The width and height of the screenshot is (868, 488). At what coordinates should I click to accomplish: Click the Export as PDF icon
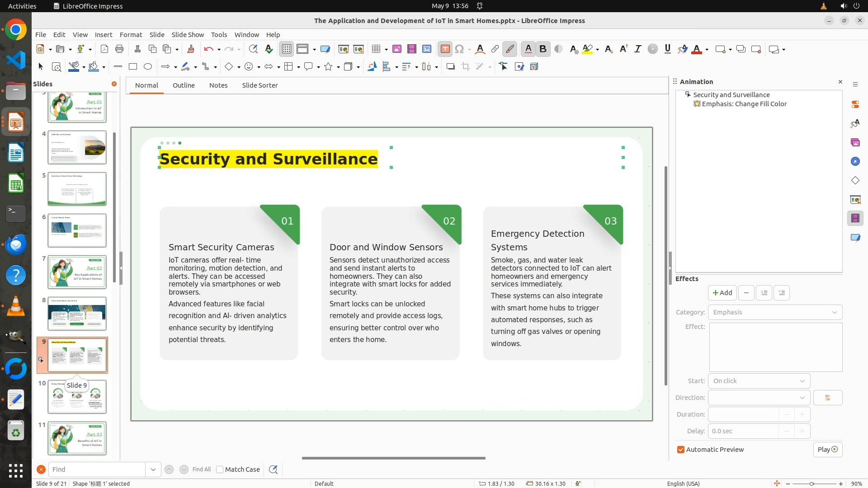coord(104,49)
